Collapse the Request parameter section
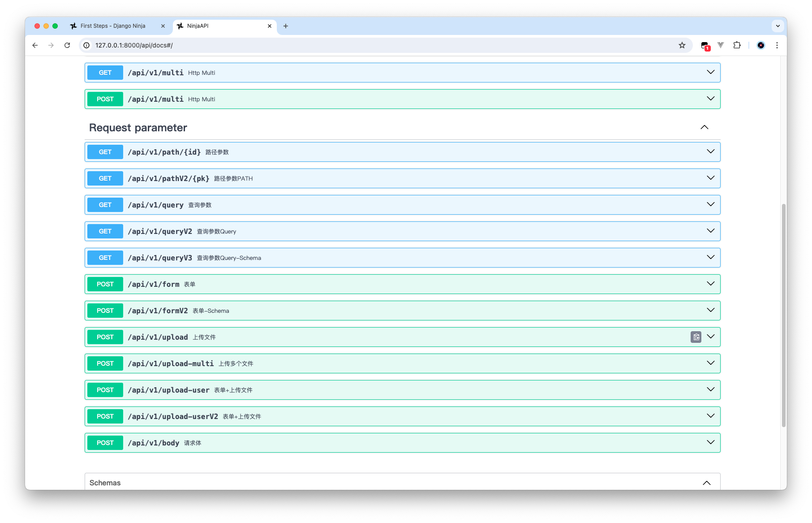 click(x=705, y=128)
